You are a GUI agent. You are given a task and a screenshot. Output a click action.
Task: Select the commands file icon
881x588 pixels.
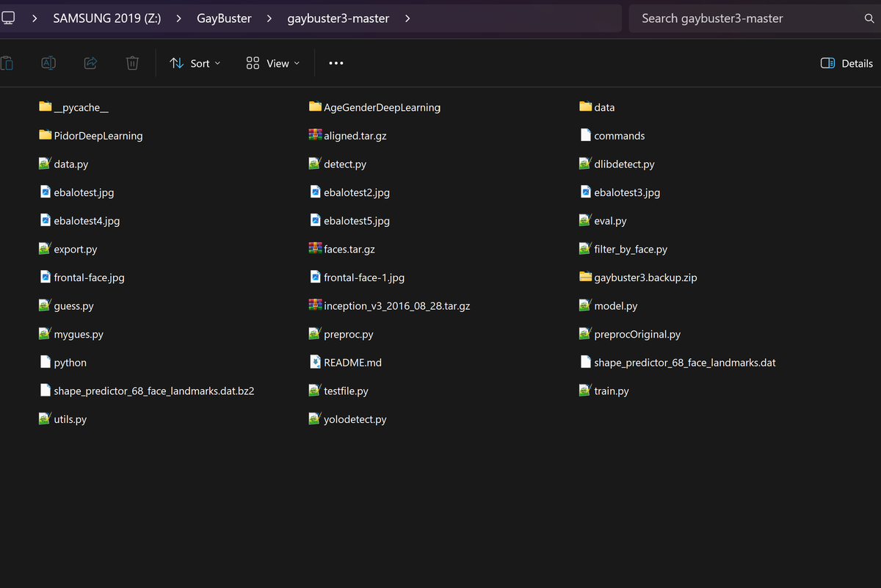pyautogui.click(x=585, y=135)
